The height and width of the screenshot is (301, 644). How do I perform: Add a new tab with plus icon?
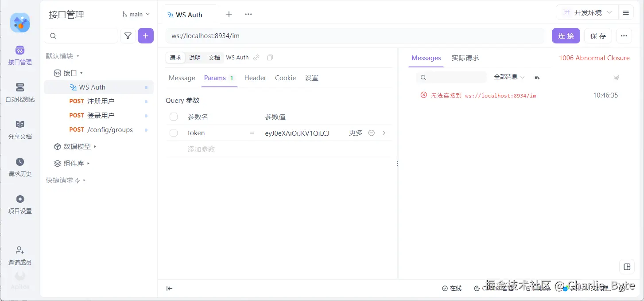click(x=229, y=14)
